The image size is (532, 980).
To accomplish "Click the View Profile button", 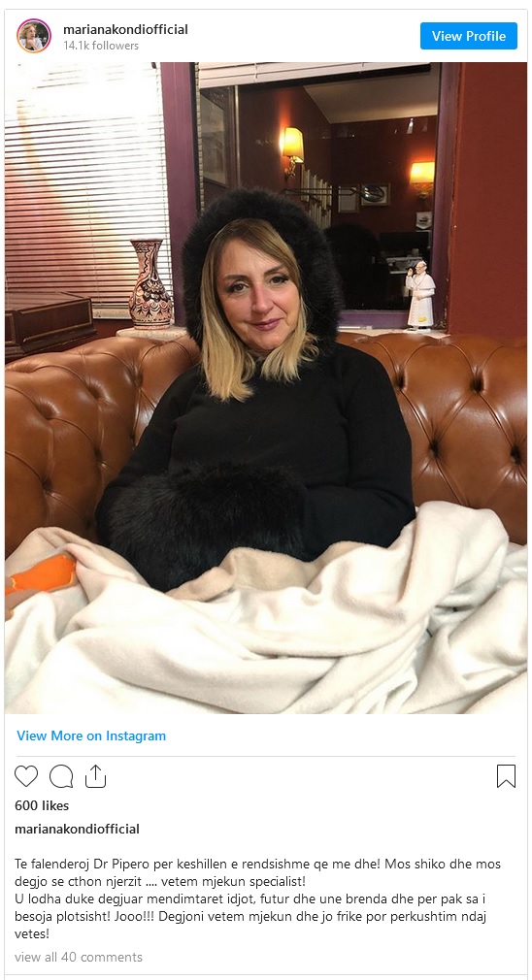I will tap(469, 36).
